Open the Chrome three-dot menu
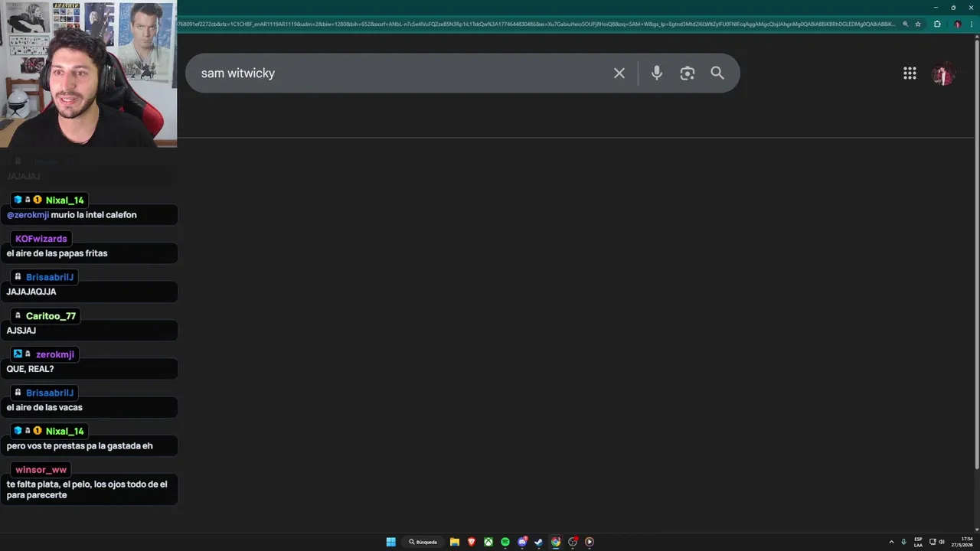 pos(972,24)
